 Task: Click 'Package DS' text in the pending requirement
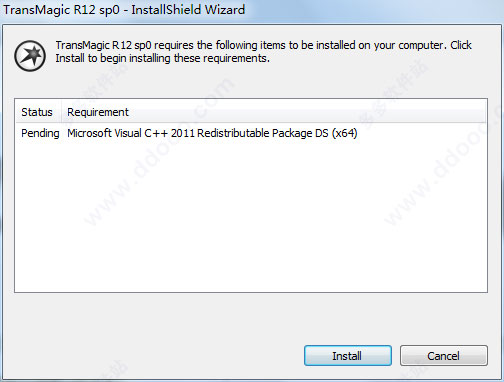click(x=300, y=133)
